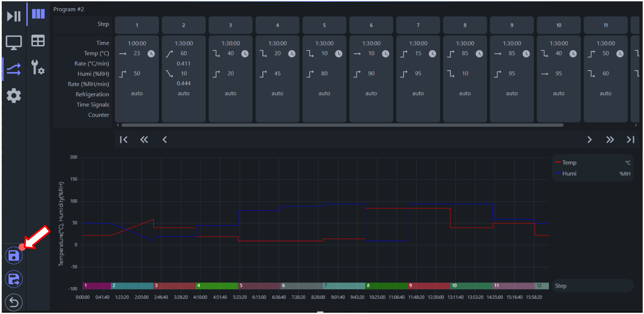This screenshot has width=644, height=314.
Task: Click the horizontal scrollbar under steps
Action: pyautogui.click(x=342, y=125)
